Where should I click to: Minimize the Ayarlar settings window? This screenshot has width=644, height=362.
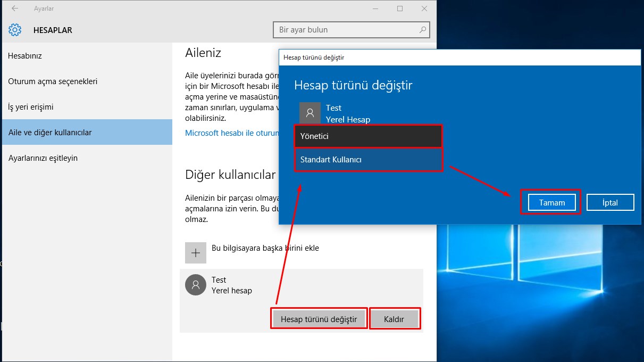click(375, 9)
